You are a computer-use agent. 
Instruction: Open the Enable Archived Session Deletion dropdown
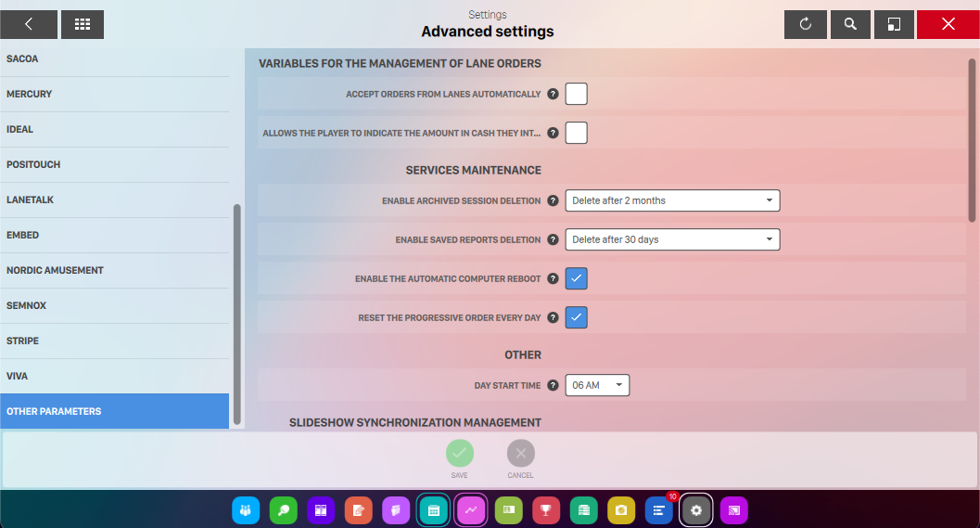pos(672,200)
